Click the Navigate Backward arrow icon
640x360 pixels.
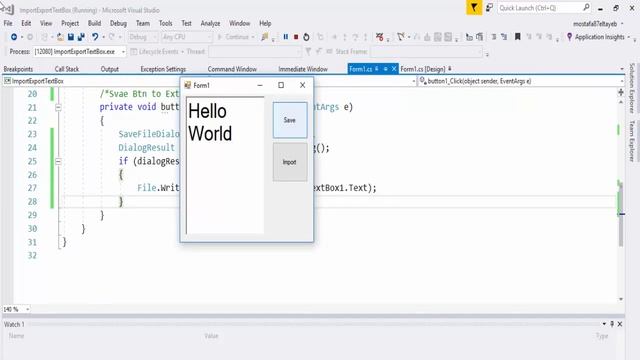click(x=13, y=37)
